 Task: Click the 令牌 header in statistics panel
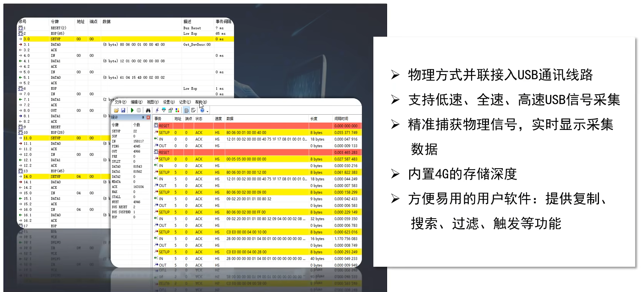pos(115,125)
